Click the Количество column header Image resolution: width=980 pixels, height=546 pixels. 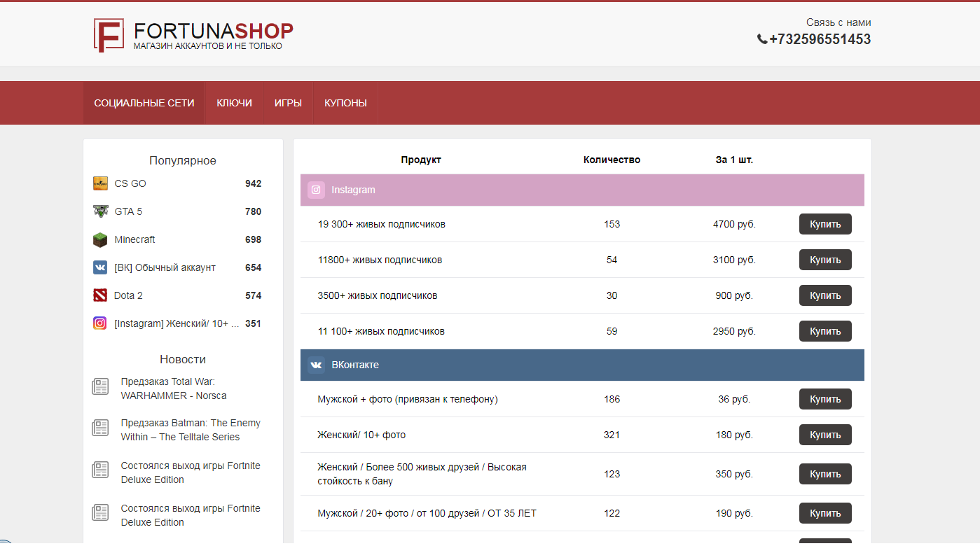tap(612, 160)
